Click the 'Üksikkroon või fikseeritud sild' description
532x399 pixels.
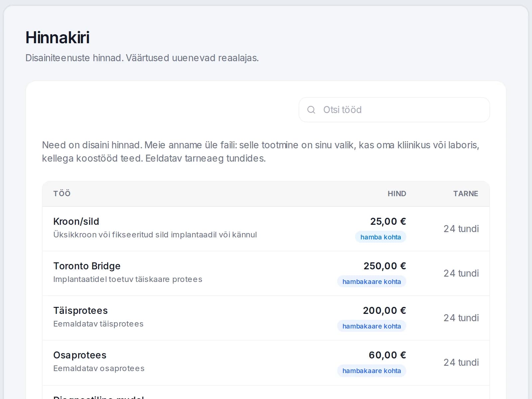click(155, 235)
